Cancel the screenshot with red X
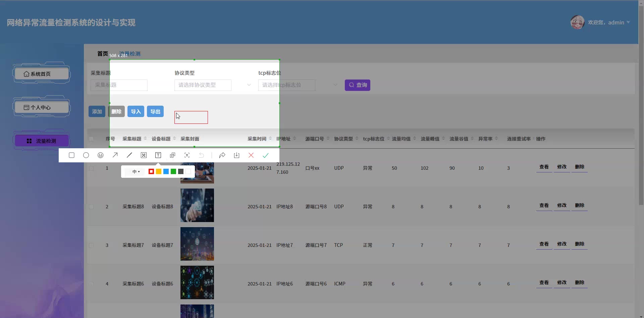This screenshot has height=318, width=644. [x=251, y=155]
